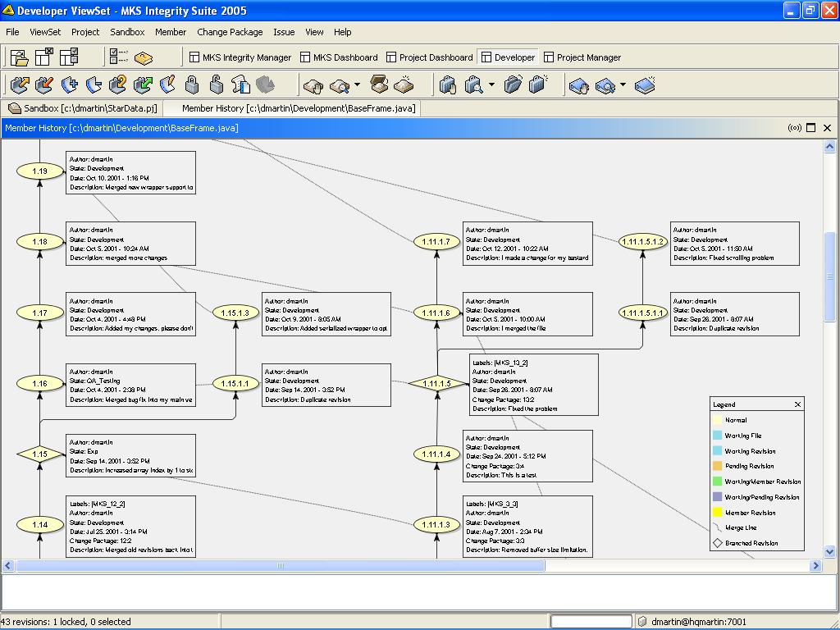Click the check in member icon (red arrow)
The height and width of the screenshot is (630, 840).
44,84
